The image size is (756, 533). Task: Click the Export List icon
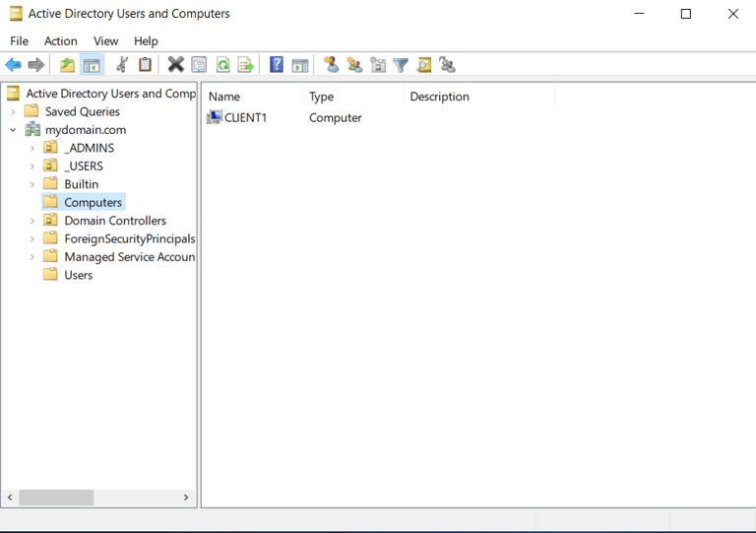click(246, 65)
